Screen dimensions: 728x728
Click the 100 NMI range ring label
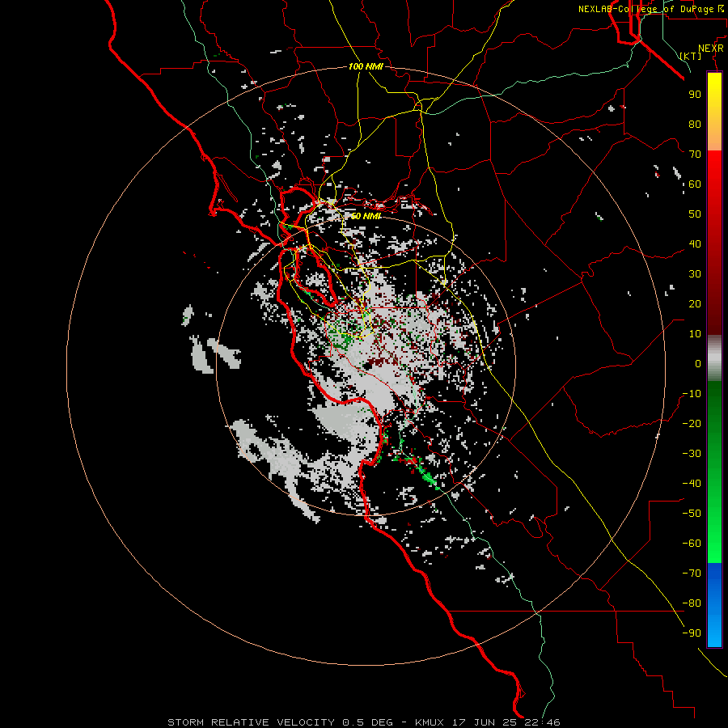click(x=366, y=66)
